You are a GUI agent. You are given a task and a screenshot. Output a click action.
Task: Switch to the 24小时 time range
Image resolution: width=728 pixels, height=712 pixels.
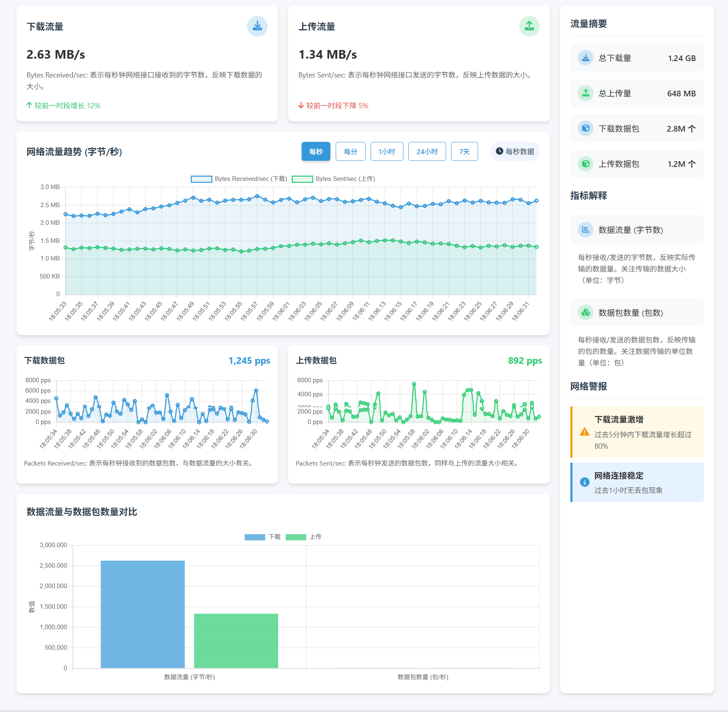click(x=427, y=151)
